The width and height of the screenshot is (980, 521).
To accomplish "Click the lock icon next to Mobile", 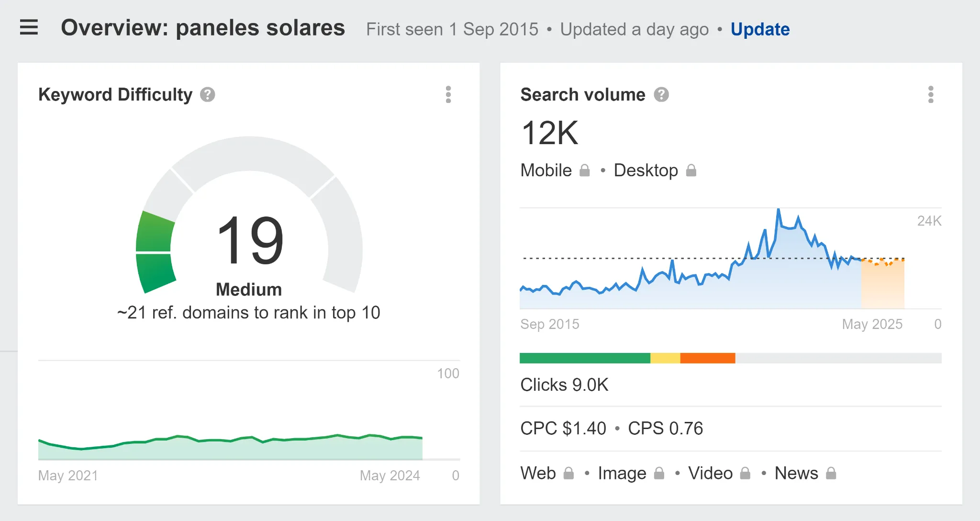I will coord(584,170).
